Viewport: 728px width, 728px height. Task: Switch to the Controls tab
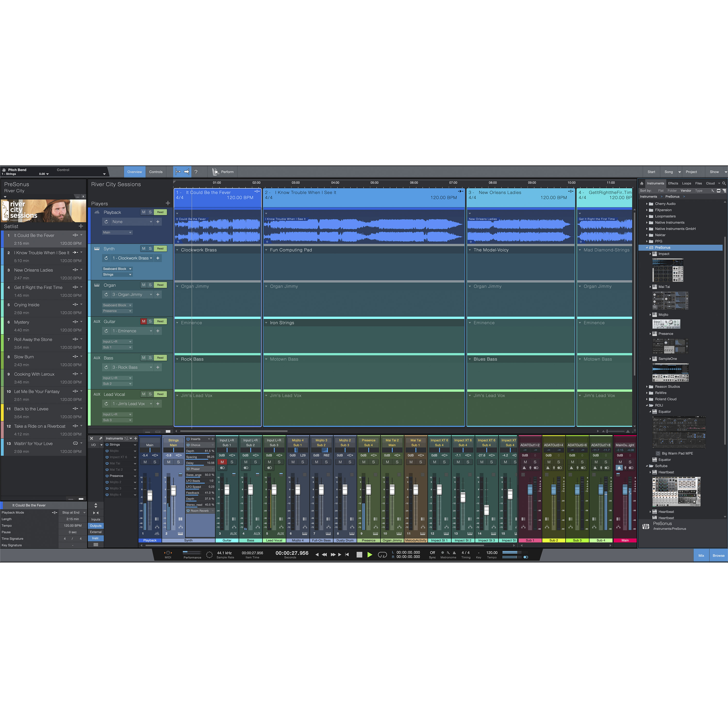click(x=156, y=172)
